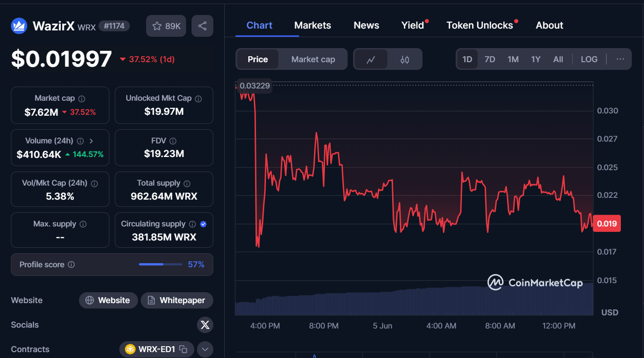Copy the WRX-ED1 contract address
Screen dimensions: 644x358
click(x=183, y=349)
